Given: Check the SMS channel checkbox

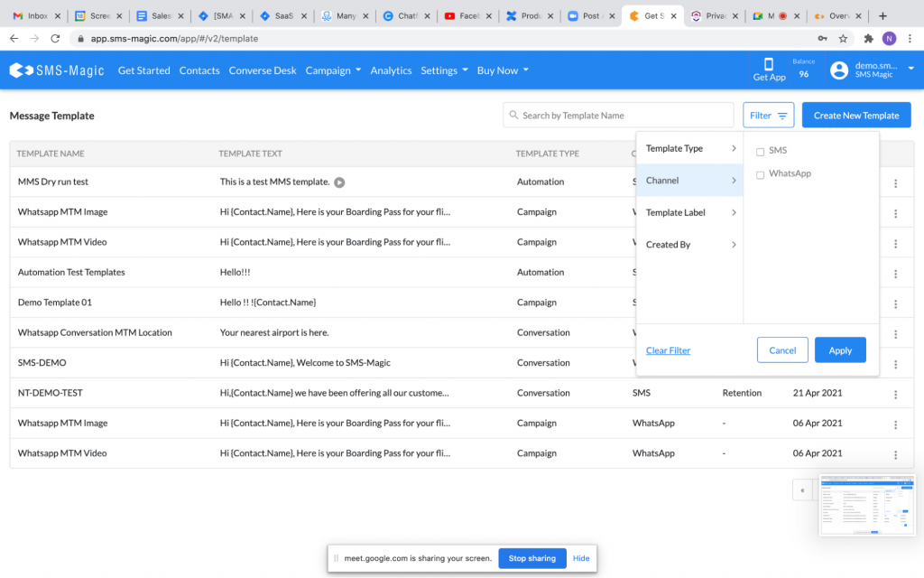Looking at the screenshot, I should point(760,152).
